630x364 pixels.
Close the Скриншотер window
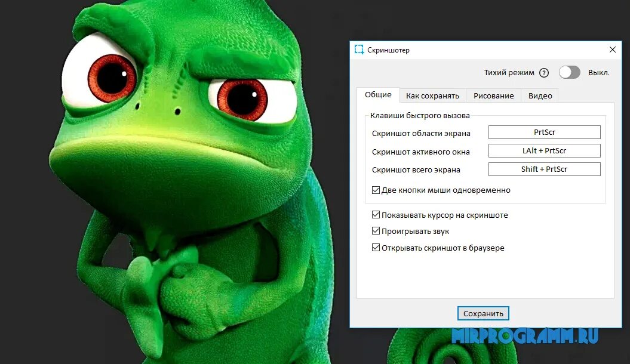(612, 50)
